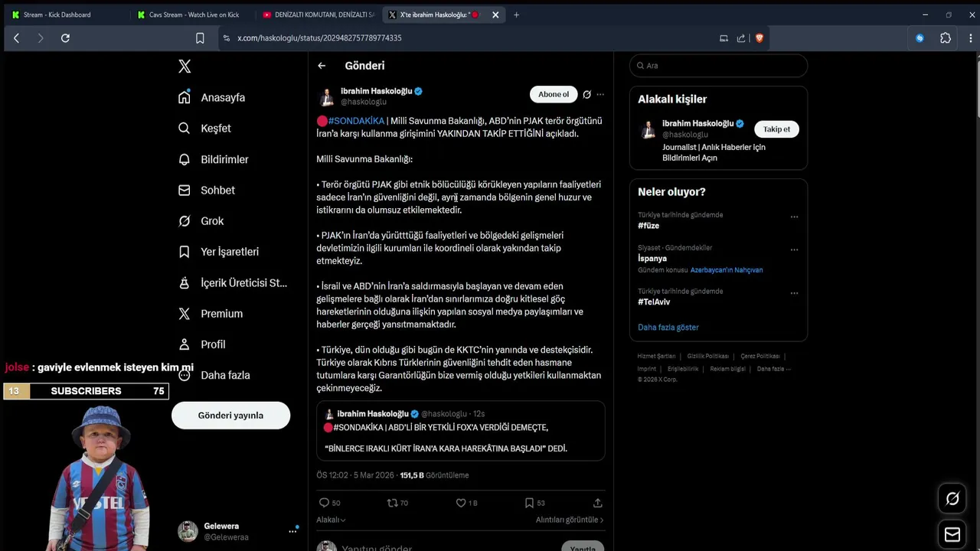The width and height of the screenshot is (980, 551).
Task: Open Hizmet Şartları footer link
Action: (657, 356)
